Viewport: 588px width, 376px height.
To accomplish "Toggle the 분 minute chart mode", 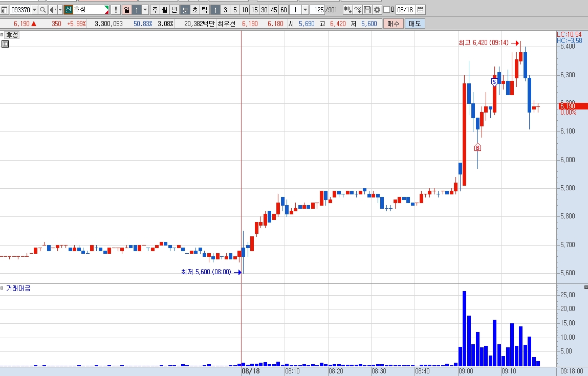I will point(185,10).
